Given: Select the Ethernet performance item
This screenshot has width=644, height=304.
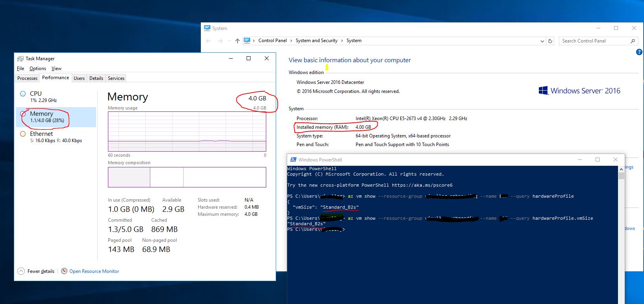Looking at the screenshot, I should [x=56, y=137].
